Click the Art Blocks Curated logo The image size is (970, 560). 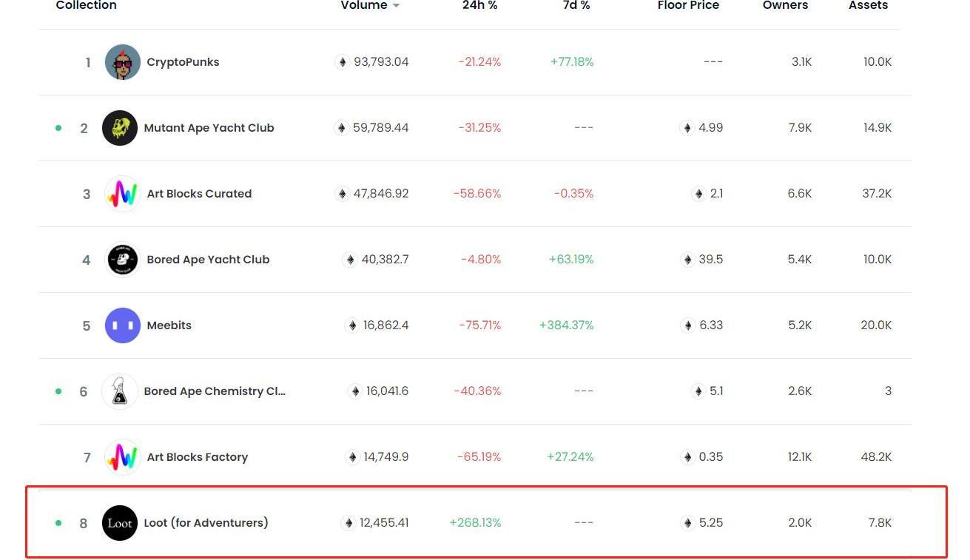tap(123, 194)
